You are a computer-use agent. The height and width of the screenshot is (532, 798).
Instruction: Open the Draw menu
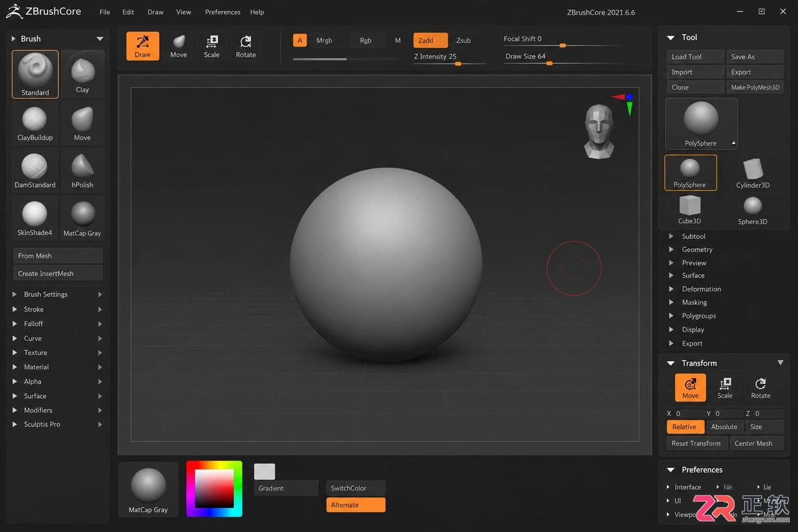(x=155, y=12)
